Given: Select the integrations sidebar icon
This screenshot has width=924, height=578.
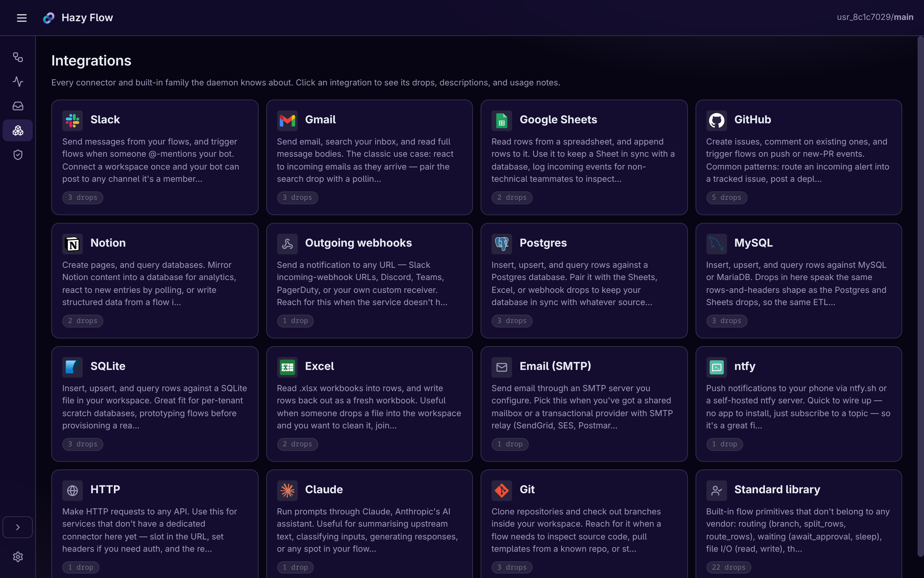Looking at the screenshot, I should pyautogui.click(x=18, y=130).
